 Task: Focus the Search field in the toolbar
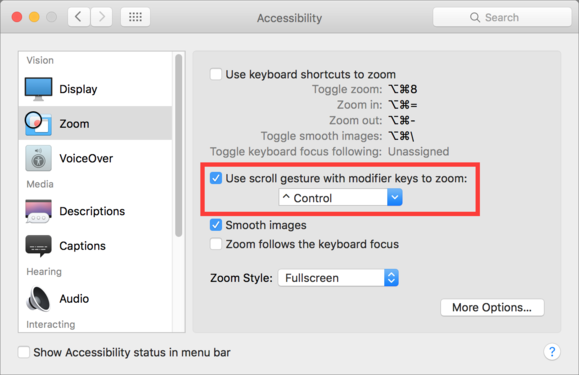click(x=502, y=17)
